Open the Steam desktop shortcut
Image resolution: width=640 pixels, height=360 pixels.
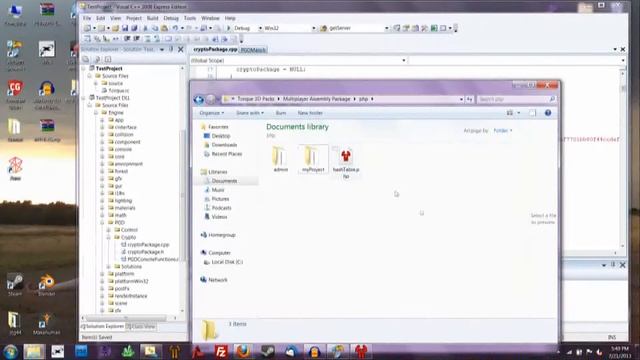coord(15,285)
